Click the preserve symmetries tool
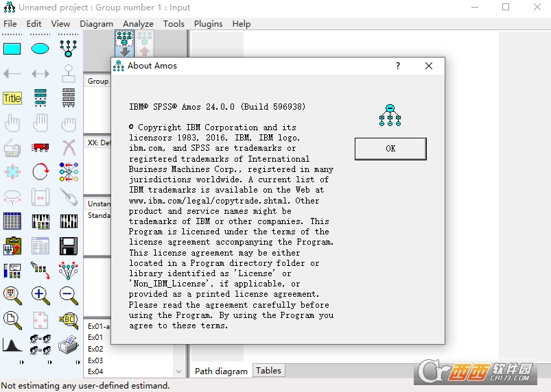Viewport: 551px width, 392px height. tap(68, 271)
